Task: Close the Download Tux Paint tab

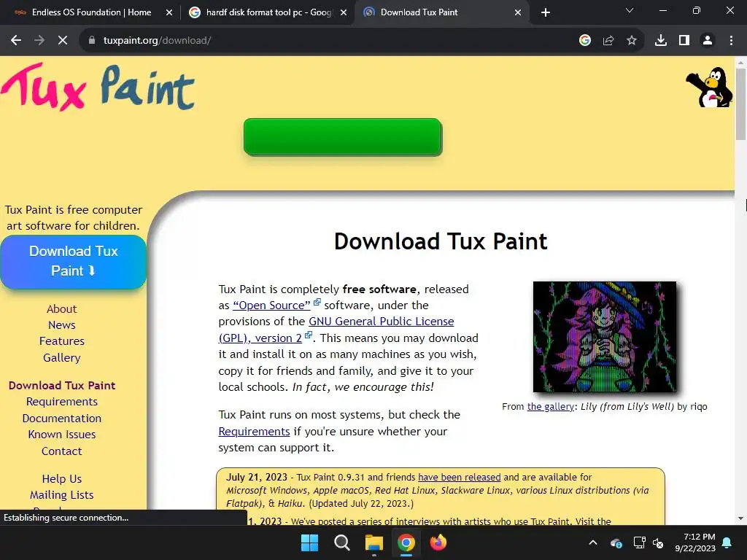Action: click(518, 12)
